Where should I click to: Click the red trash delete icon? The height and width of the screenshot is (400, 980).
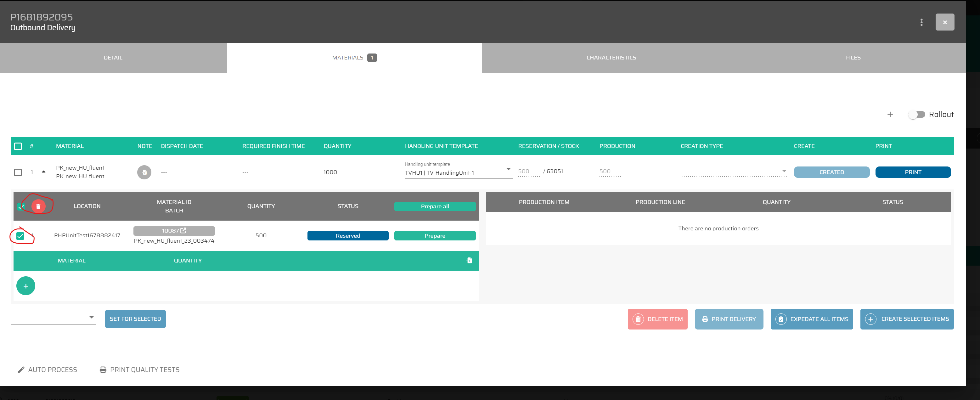38,206
